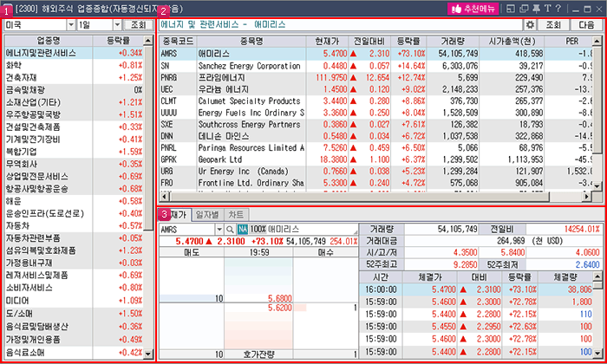Click 조회 button in sector panel
The width and height of the screenshot is (607, 364).
tap(138, 25)
